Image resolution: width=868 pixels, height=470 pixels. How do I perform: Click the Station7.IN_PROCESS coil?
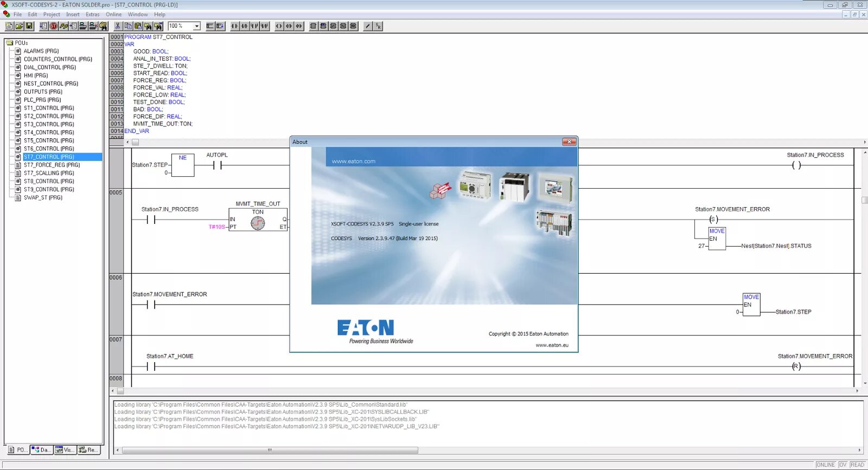tap(796, 165)
